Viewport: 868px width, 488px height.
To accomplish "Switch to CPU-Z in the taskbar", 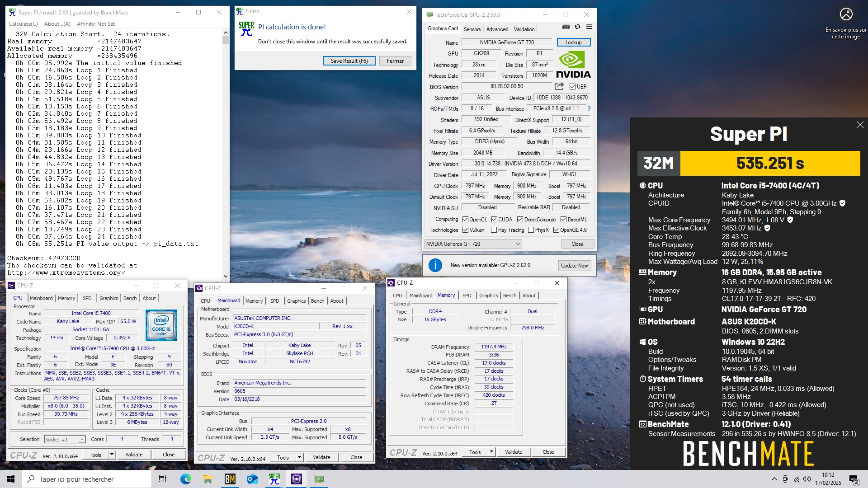I will coord(297,479).
